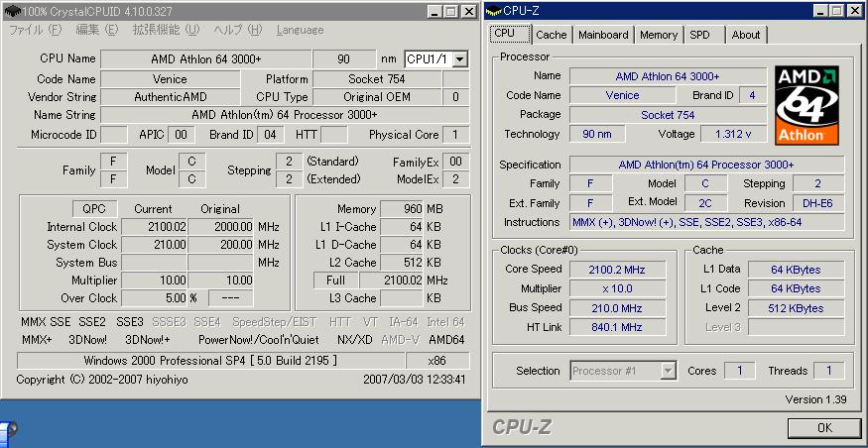Click the Code Name Venice field in CrystalCPUID
868x448 pixels.
pyautogui.click(x=170, y=79)
